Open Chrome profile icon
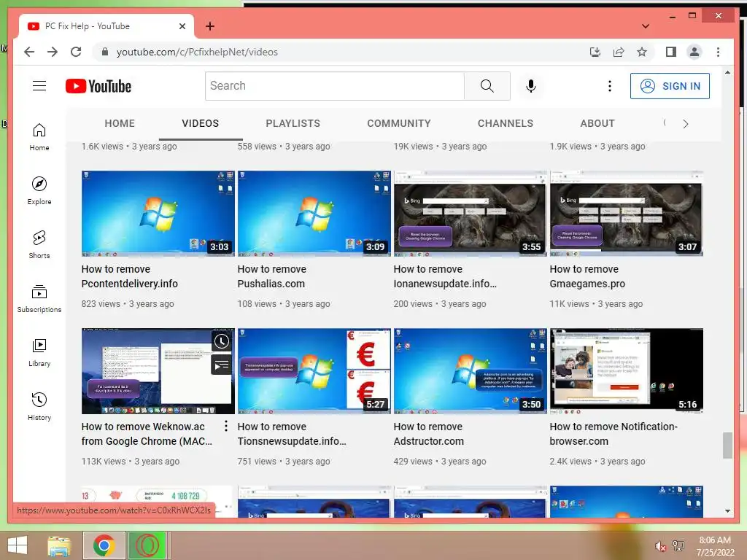Viewport: 747px width, 560px height. coord(694,52)
